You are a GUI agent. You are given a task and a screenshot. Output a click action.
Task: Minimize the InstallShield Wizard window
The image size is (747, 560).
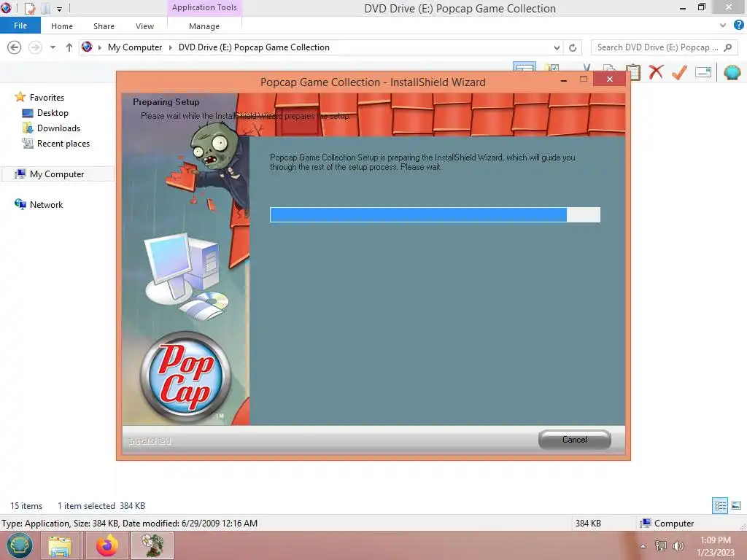tap(564, 79)
